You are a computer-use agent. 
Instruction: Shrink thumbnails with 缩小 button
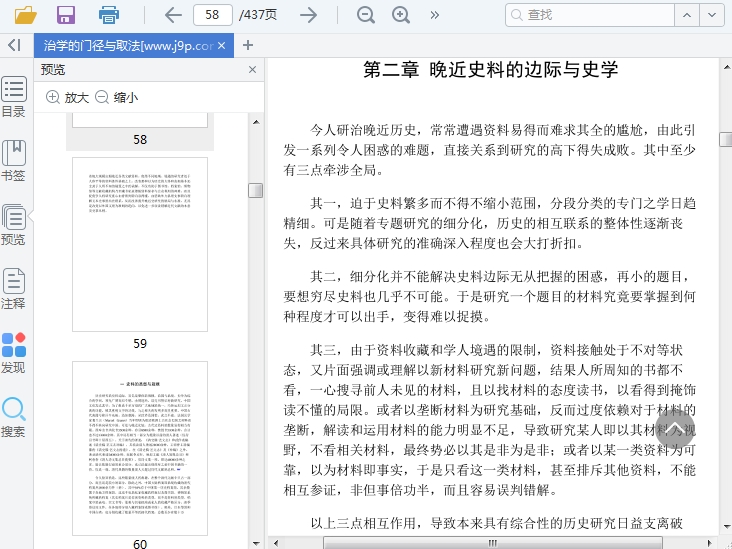116,97
